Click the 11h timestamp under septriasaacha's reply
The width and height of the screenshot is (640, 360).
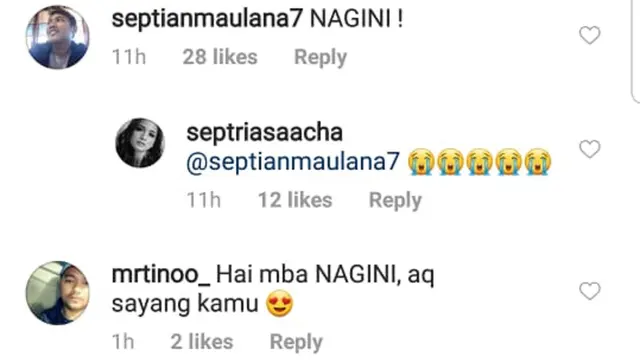point(203,200)
